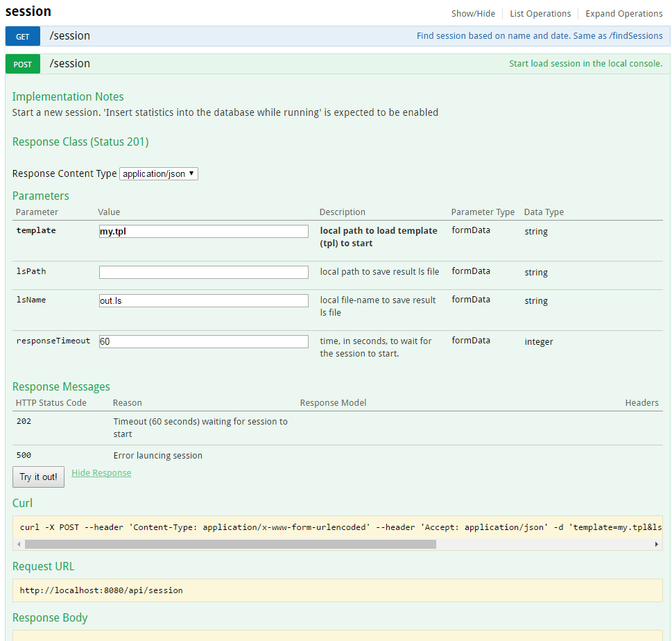Screen dimensions: 672x641
Task: Open the Response Content Type dropdown
Action: (x=159, y=174)
